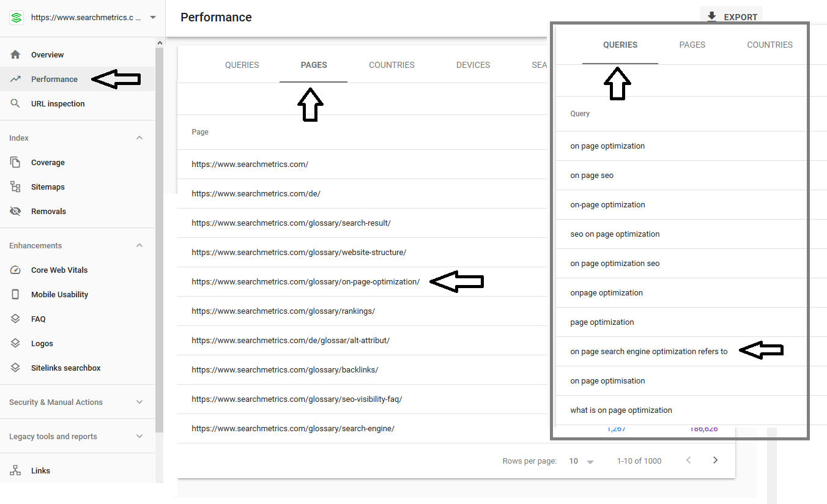Click the Overview home icon
The width and height of the screenshot is (827, 504).
click(x=16, y=54)
